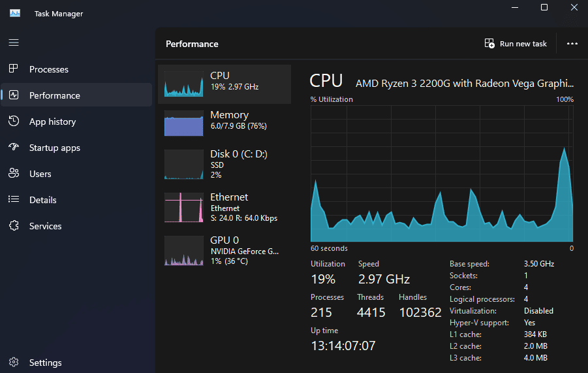588x373 pixels.
Task: Open Settings page
Action: click(x=76, y=363)
